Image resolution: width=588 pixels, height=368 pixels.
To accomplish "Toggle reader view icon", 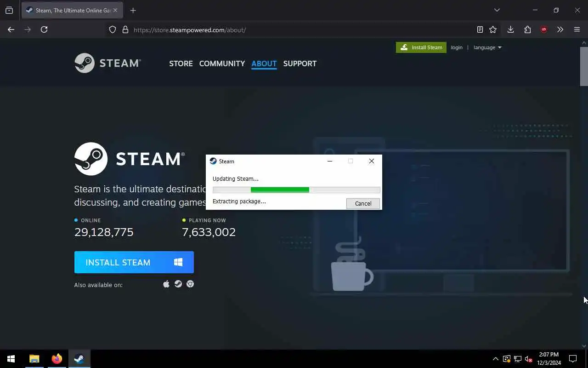I will 480,29.
